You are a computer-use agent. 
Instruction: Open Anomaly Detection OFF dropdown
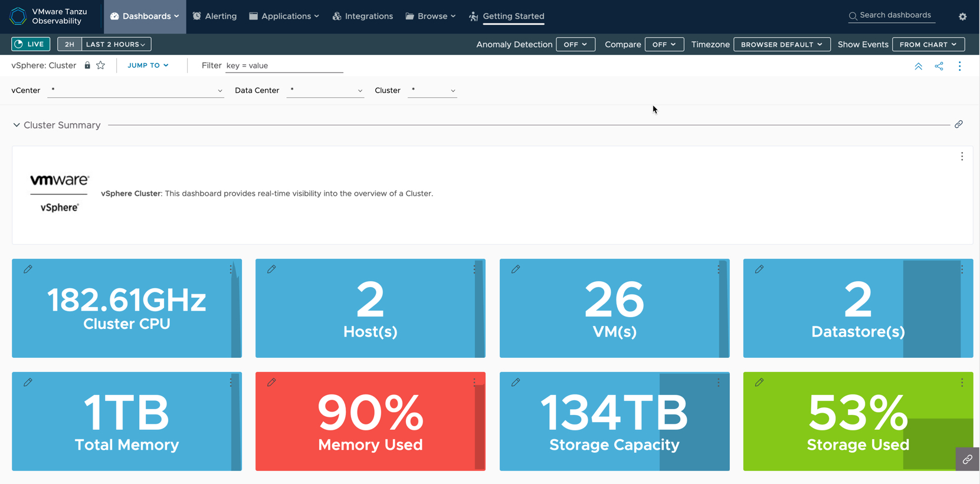click(x=575, y=44)
